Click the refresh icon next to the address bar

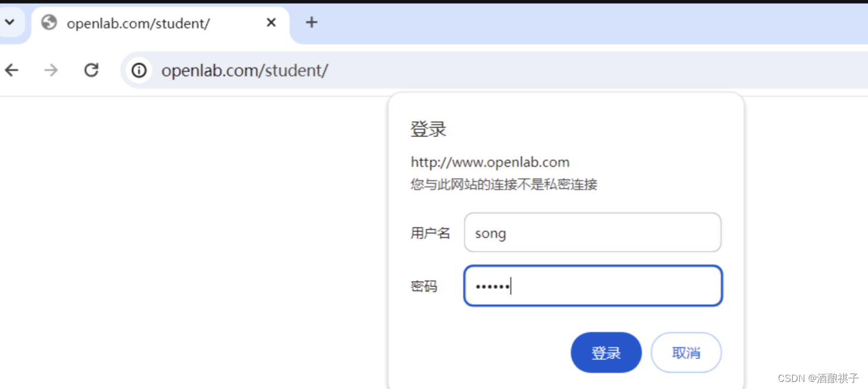pyautogui.click(x=91, y=70)
